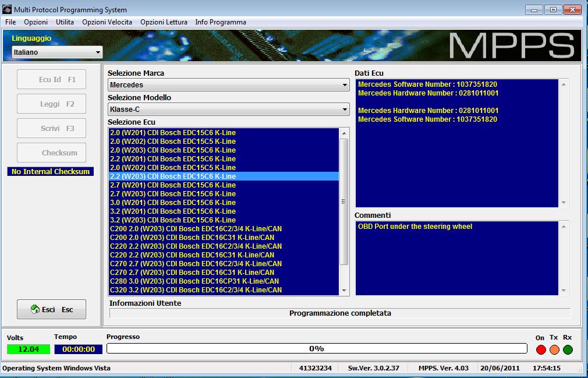
Task: Select 2.7 (W201) CDI Bosch EDC15C6 K-Line
Action: tap(224, 185)
